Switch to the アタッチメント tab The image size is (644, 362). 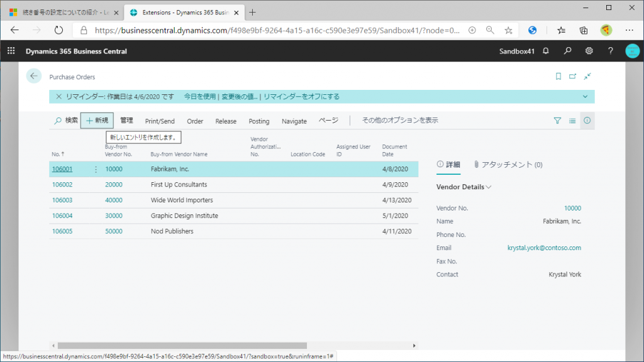tap(508, 165)
